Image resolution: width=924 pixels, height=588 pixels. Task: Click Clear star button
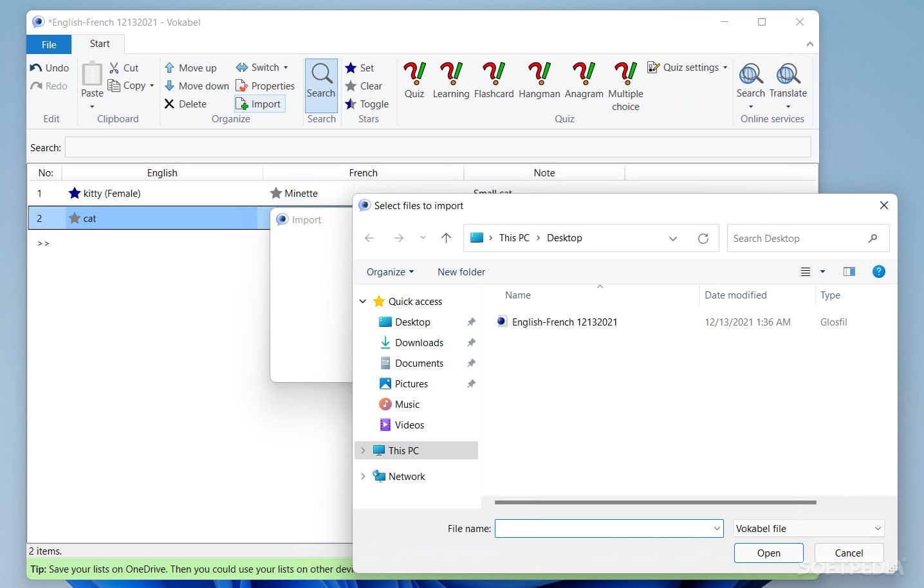364,86
